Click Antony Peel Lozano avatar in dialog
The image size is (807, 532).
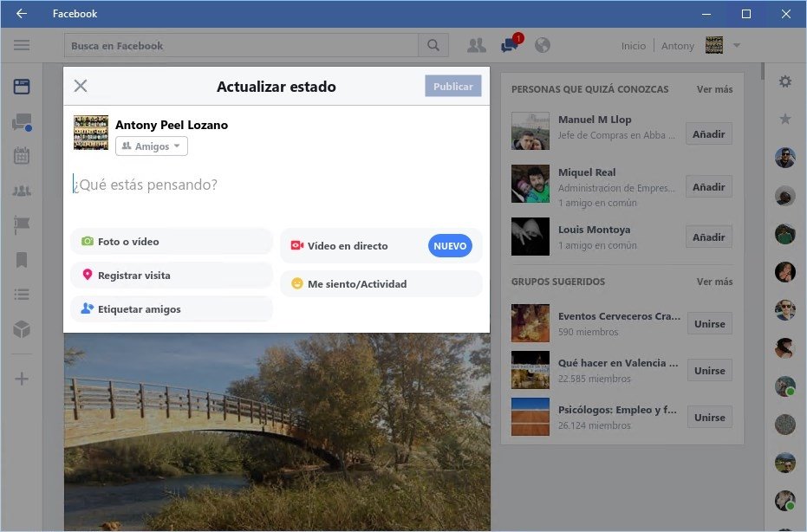tap(91, 133)
